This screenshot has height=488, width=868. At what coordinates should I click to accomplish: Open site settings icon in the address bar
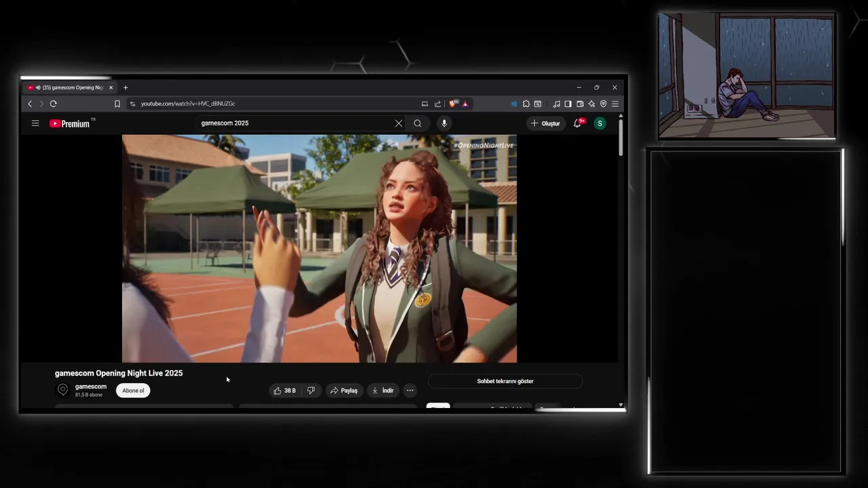[133, 104]
